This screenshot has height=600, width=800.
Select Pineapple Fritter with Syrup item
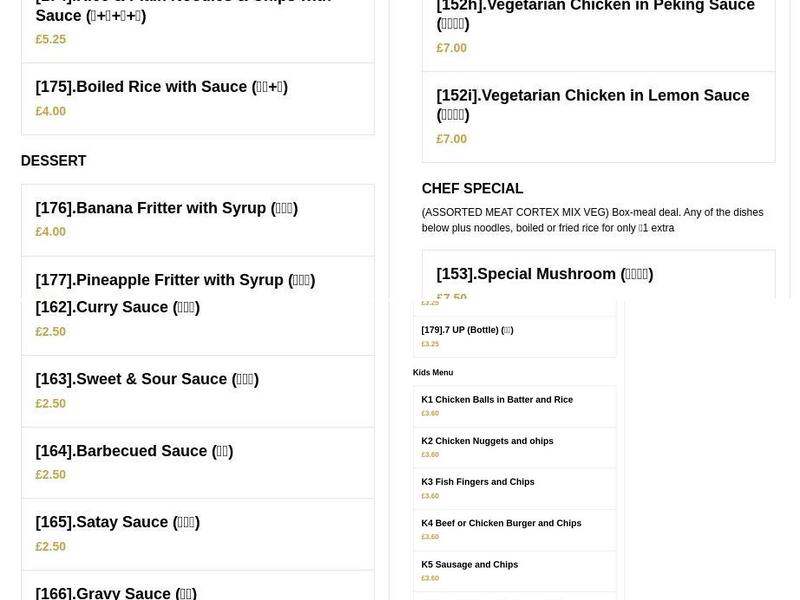coord(175,280)
